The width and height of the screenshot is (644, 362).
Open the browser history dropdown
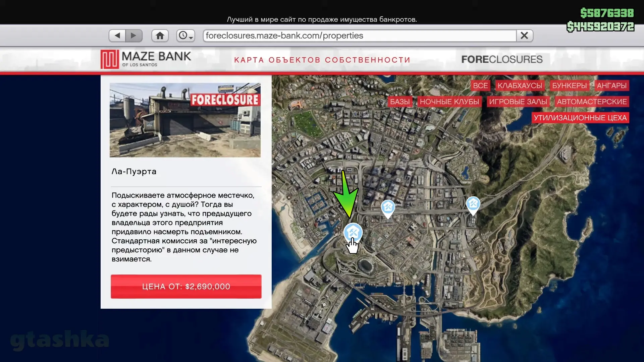click(x=185, y=36)
